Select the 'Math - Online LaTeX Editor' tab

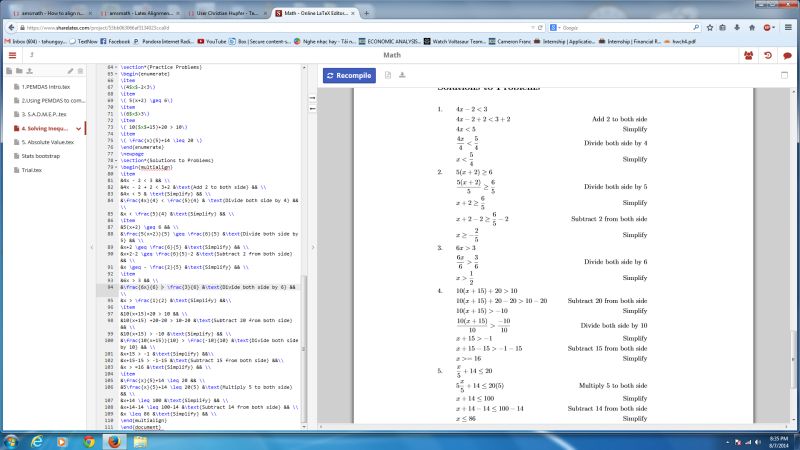click(x=315, y=13)
